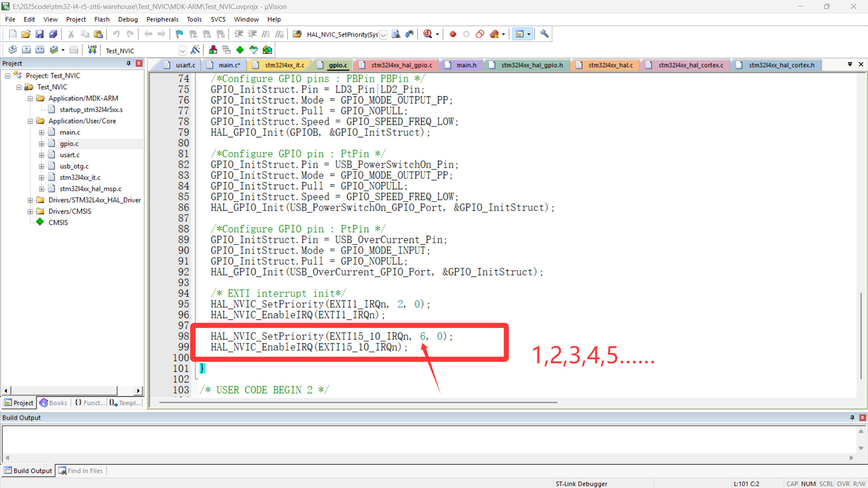Pin the Project panel
This screenshot has height=488, width=868.
(128, 63)
